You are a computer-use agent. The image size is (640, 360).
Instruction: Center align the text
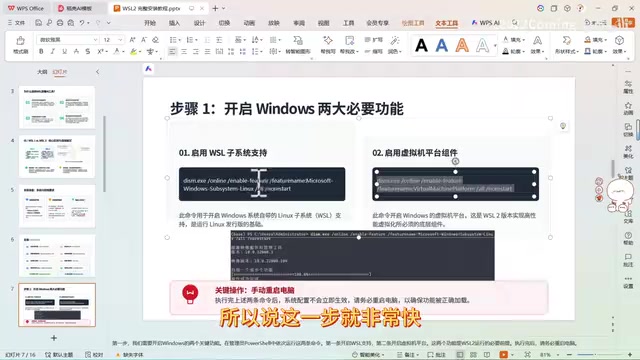[184, 51]
